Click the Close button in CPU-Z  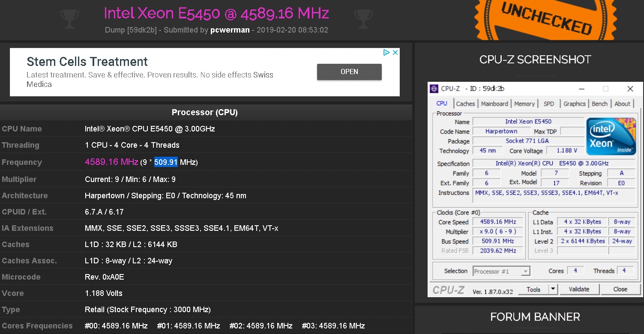[620, 289]
